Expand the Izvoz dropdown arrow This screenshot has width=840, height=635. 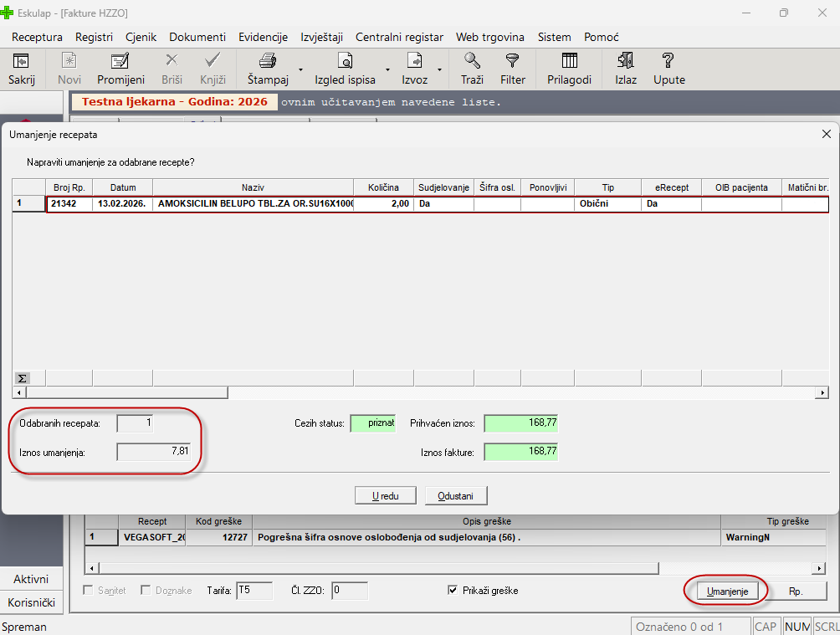pyautogui.click(x=439, y=69)
